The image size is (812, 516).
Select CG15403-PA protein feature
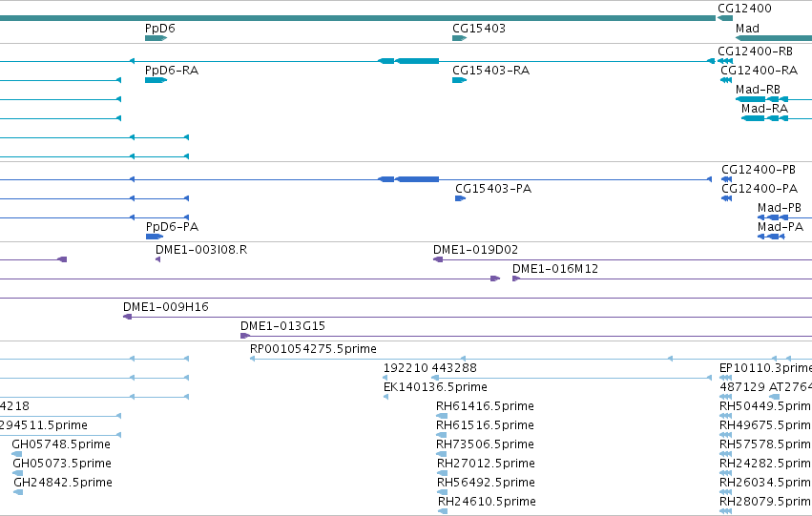(460, 198)
